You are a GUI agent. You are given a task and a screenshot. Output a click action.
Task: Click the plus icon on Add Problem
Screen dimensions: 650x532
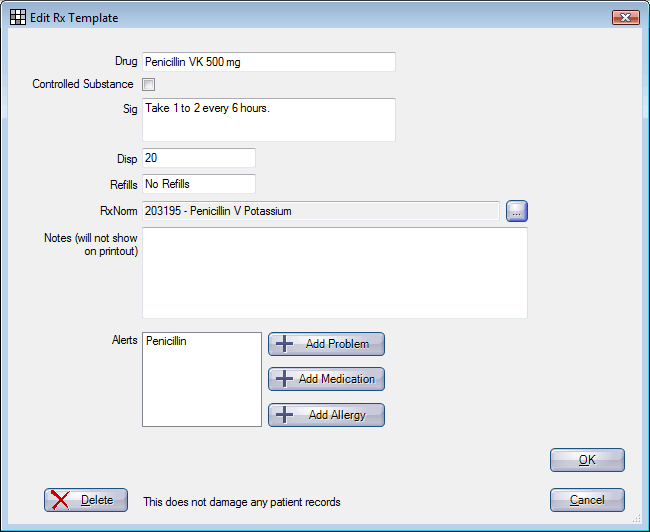[284, 344]
